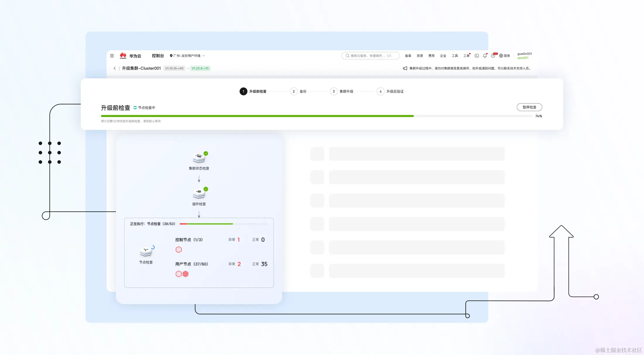The height and width of the screenshot is (355, 644).
Task: Click the filled red 用户节点 hexagon
Action: click(186, 274)
